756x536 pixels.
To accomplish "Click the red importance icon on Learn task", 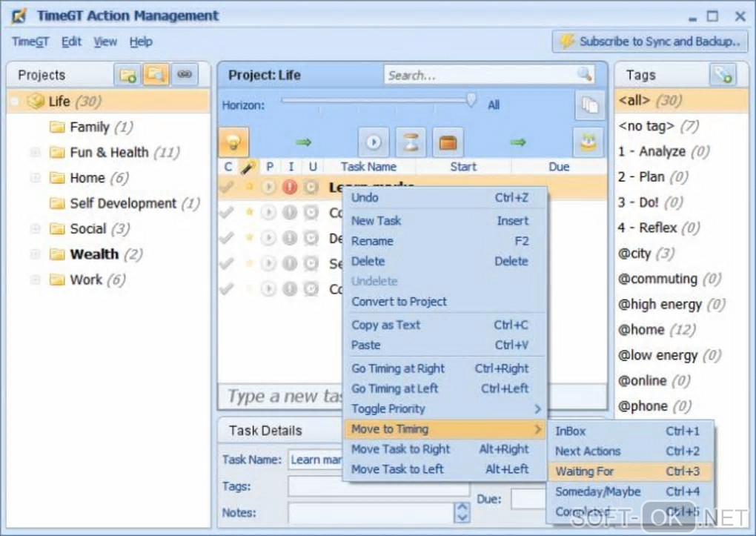I will click(x=290, y=187).
